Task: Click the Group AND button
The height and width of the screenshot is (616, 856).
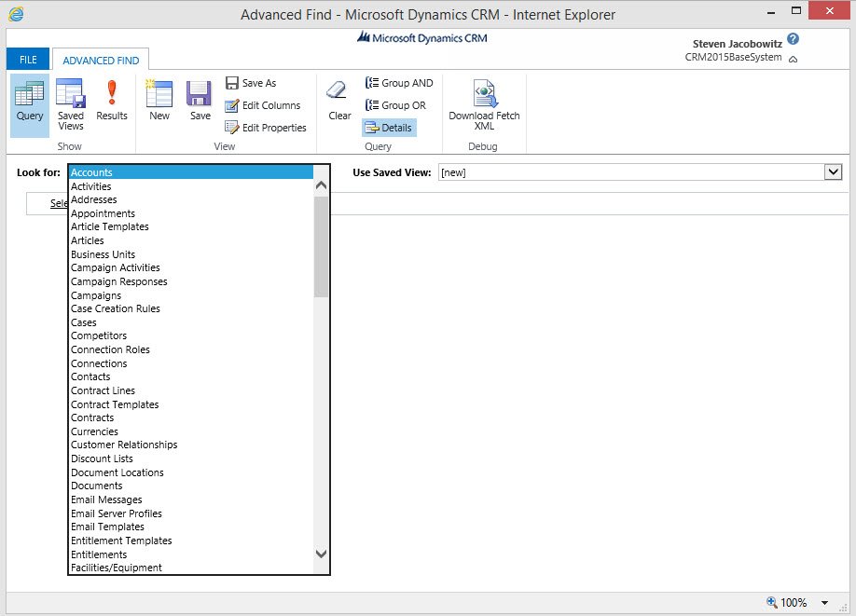Action: pyautogui.click(x=399, y=83)
